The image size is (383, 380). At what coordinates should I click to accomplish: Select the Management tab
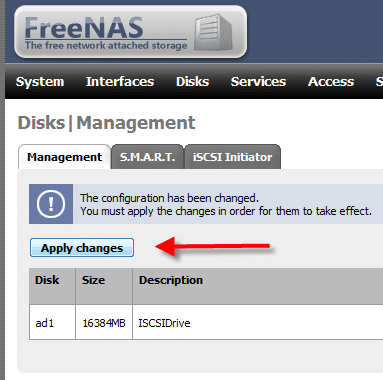pos(64,157)
